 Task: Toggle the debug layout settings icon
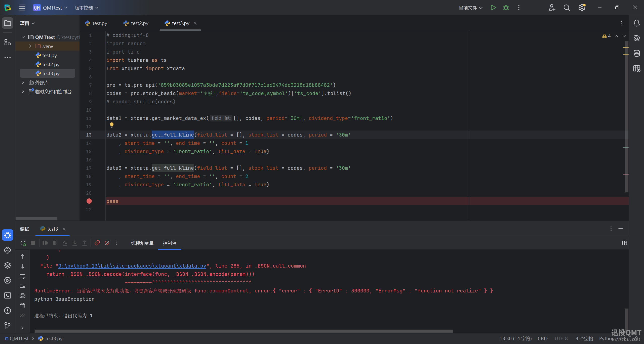625,243
